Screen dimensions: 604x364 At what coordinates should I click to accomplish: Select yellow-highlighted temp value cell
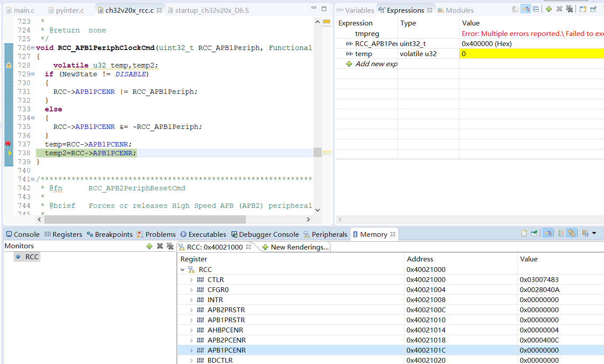(532, 54)
